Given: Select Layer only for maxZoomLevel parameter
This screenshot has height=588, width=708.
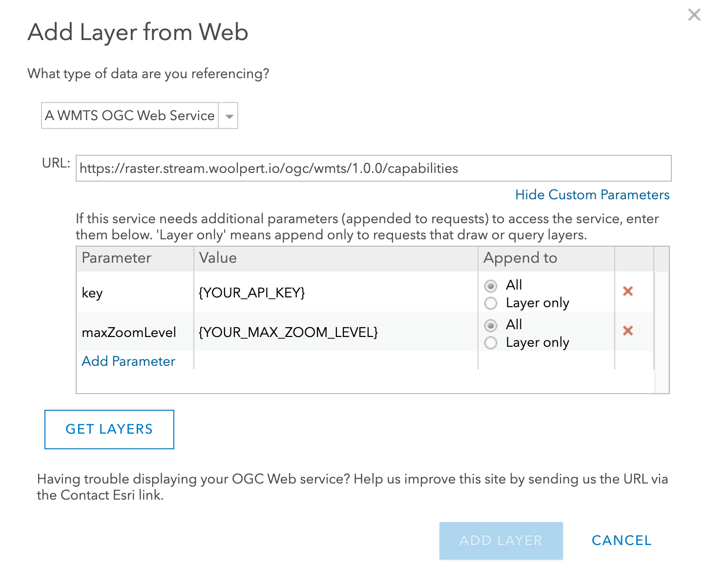Looking at the screenshot, I should click(491, 343).
